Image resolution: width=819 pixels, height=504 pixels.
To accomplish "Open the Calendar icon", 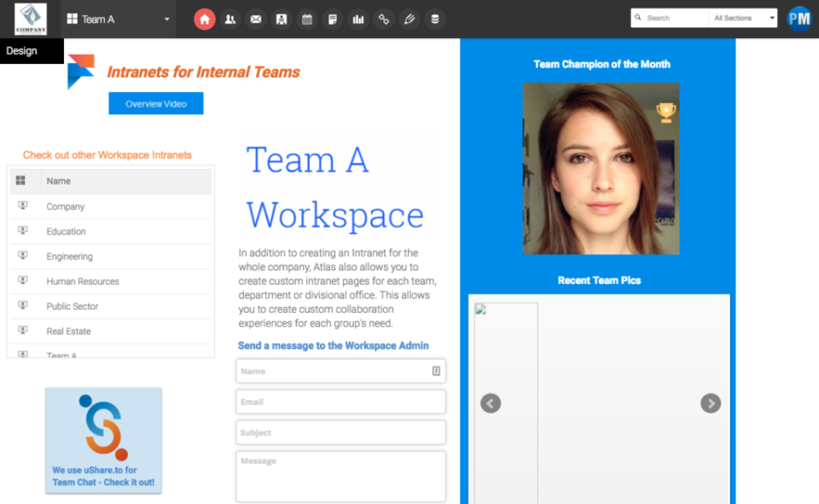I will coord(307,19).
